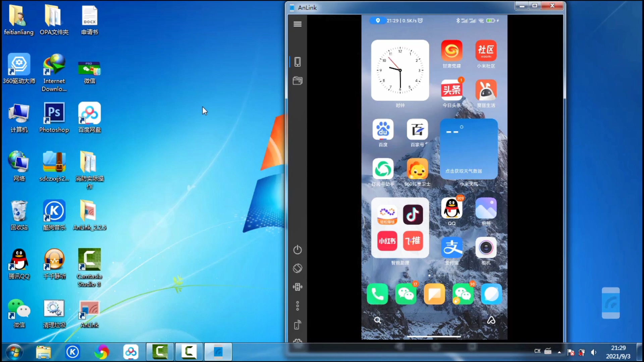This screenshot has height=362, width=644.
Task: Open the Alipay app icon
Action: [x=451, y=248]
